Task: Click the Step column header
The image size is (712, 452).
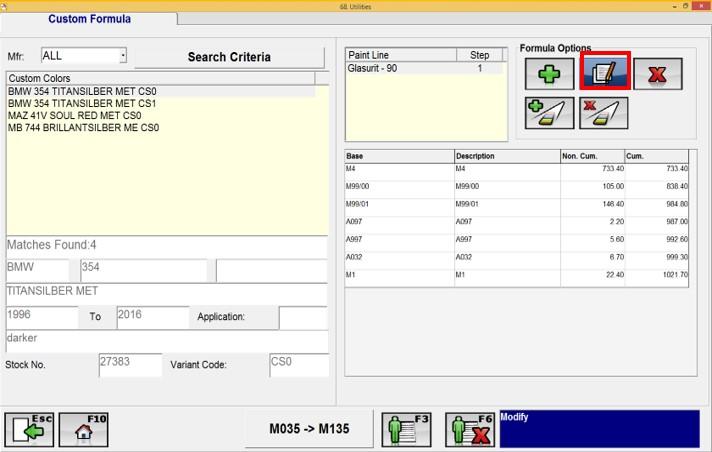Action: [x=480, y=55]
